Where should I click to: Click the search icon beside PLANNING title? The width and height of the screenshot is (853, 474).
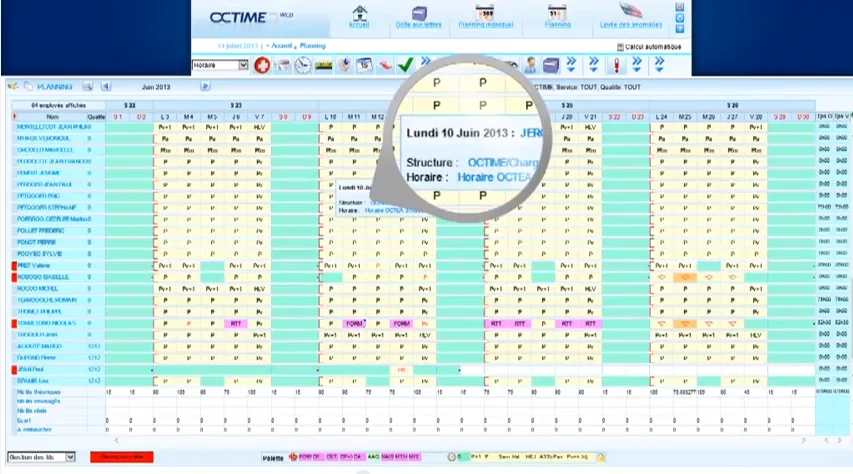point(87,87)
